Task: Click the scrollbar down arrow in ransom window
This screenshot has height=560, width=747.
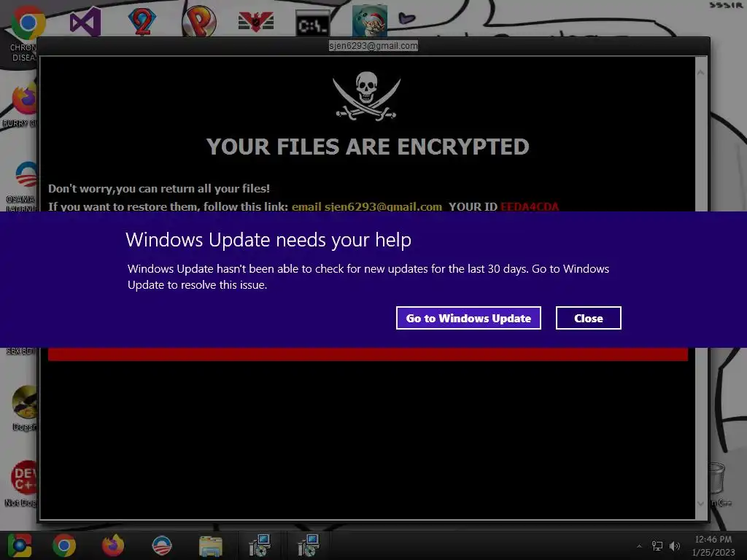Action: (x=701, y=503)
